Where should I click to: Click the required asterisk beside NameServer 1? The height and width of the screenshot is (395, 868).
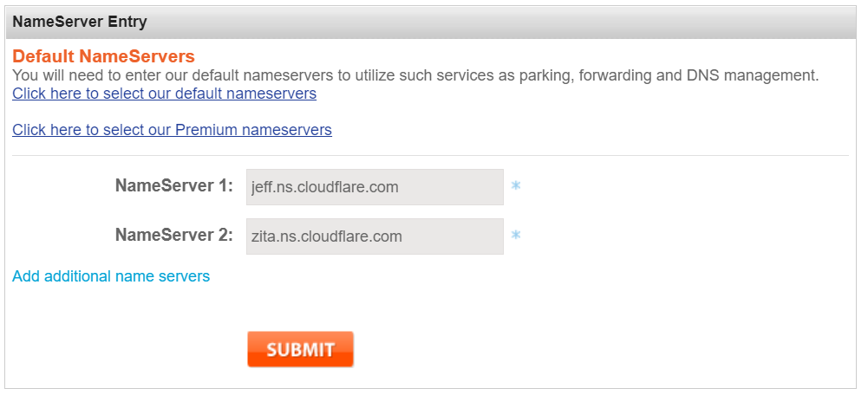click(515, 186)
